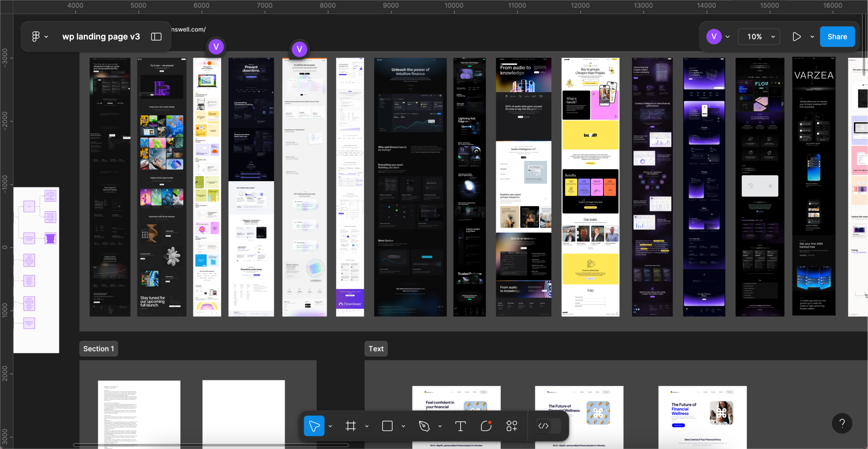This screenshot has height=449, width=868.
Task: Select the Text section label
Action: (376, 349)
